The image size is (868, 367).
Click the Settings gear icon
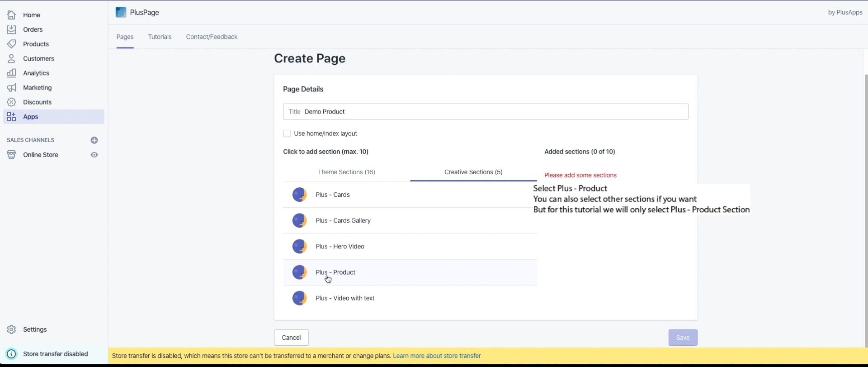point(11,329)
